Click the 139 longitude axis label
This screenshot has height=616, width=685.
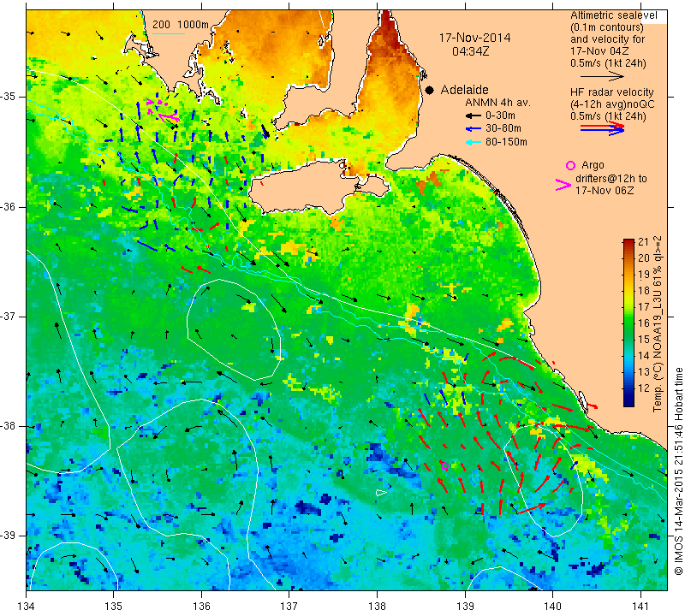465,606
